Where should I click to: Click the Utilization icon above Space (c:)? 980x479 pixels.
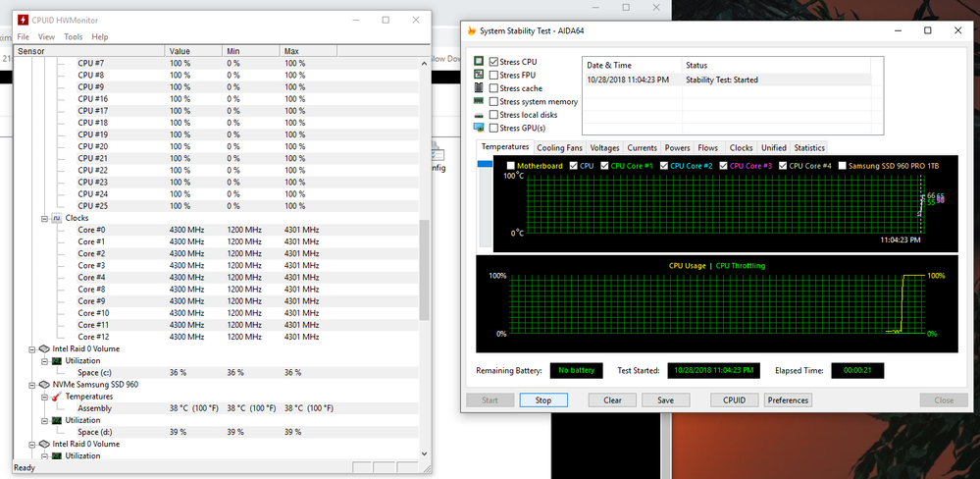[x=57, y=361]
